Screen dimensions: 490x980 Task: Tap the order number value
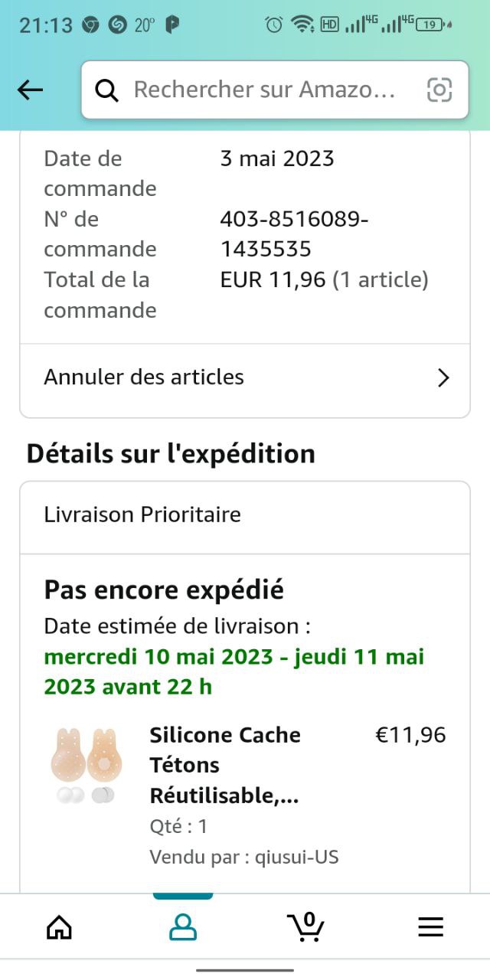(x=294, y=234)
